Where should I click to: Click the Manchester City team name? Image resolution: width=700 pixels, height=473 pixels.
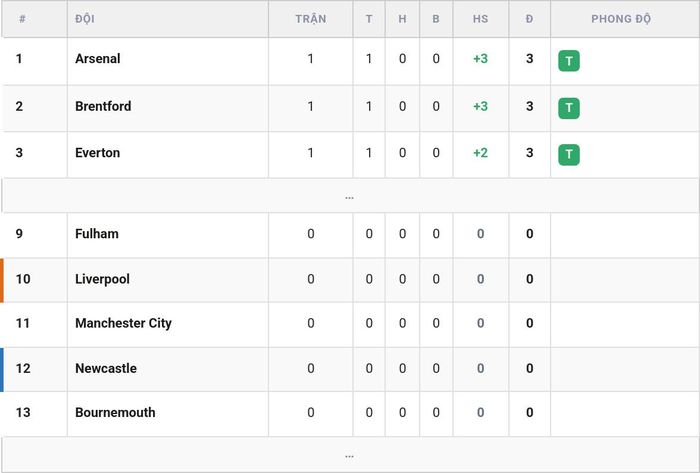point(123,323)
